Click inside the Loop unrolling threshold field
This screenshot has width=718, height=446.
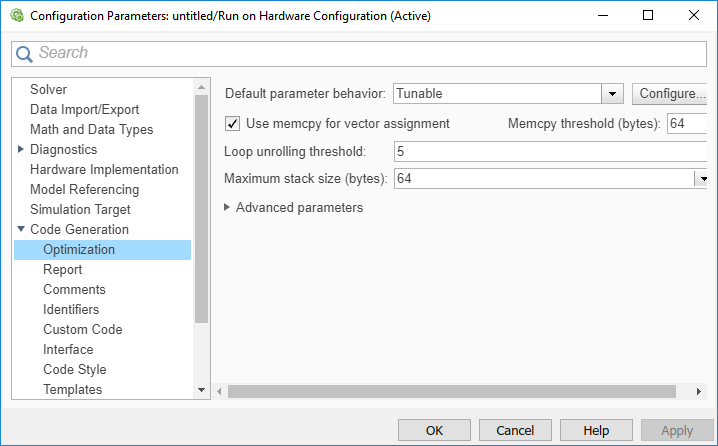[550, 152]
